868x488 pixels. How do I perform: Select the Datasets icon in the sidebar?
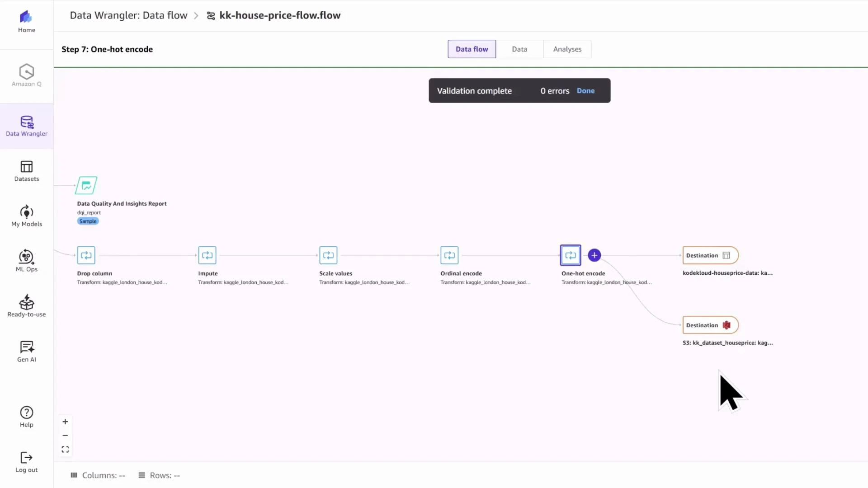(26, 171)
